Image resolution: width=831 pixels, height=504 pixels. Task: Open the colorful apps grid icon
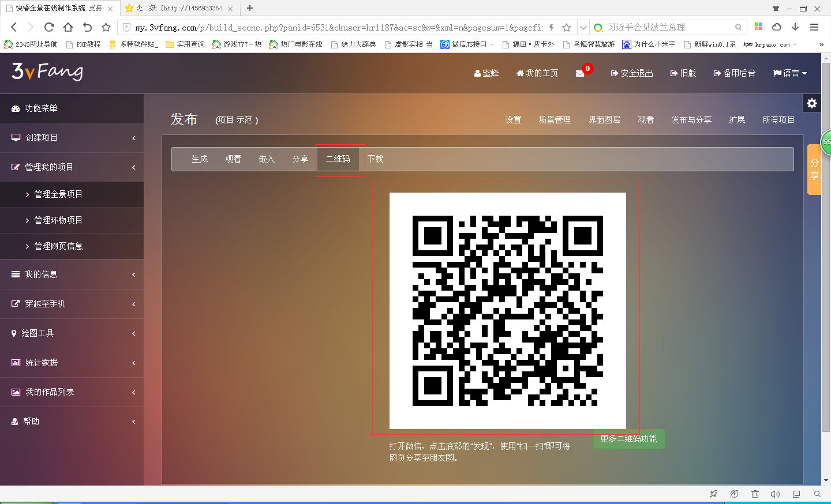(758, 27)
